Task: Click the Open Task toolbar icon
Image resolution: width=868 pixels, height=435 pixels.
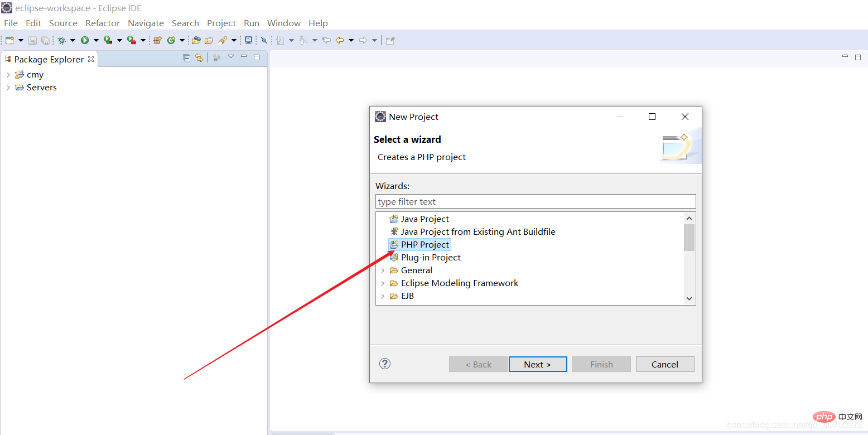Action: tap(209, 40)
